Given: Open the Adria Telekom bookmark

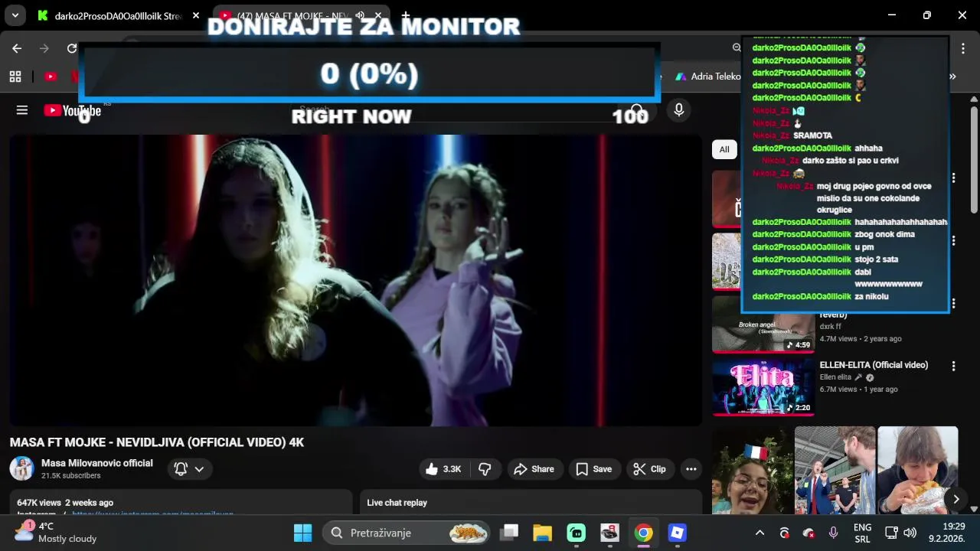Looking at the screenshot, I should 707,77.
